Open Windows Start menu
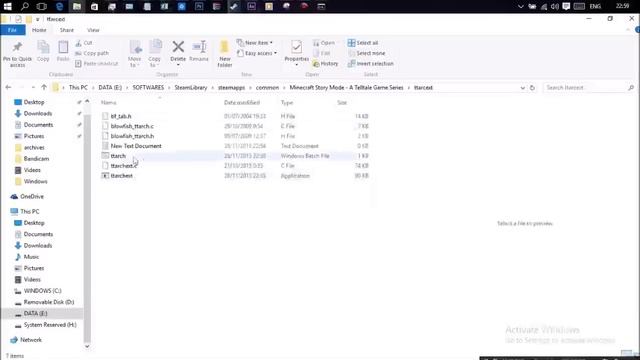Viewport: 640px width, 360px height. 8,6
